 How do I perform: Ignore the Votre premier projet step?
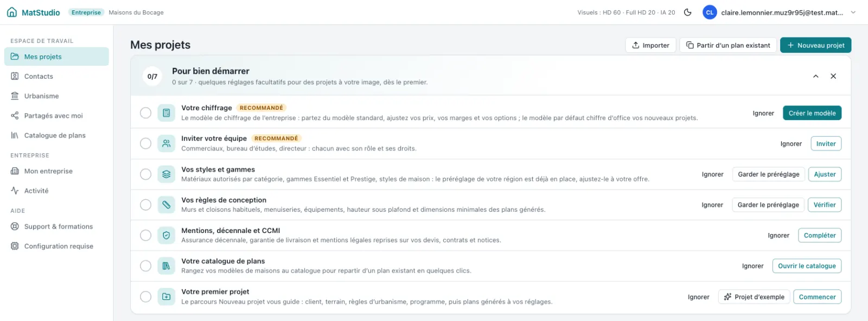(699, 297)
